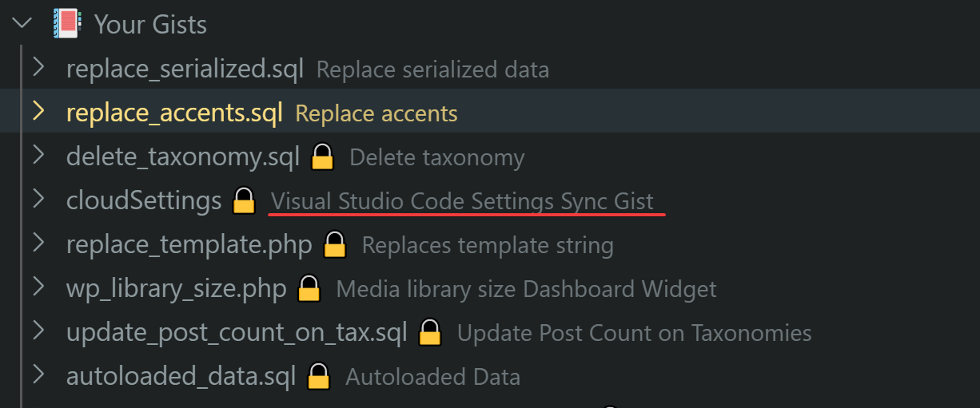Select the autoloaded_data.sql gist

point(181,376)
